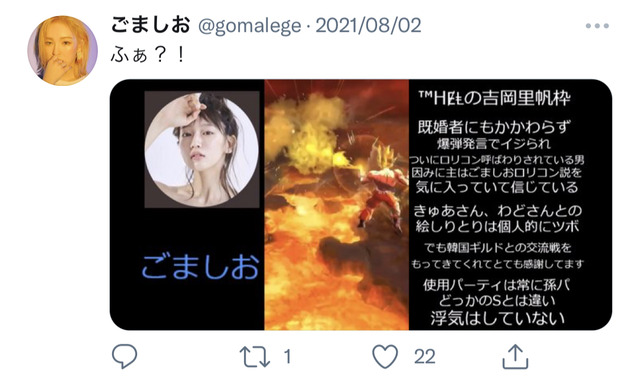Open ごましお's profile avatar photo
This screenshot has height=387, width=640.
tap(62, 51)
